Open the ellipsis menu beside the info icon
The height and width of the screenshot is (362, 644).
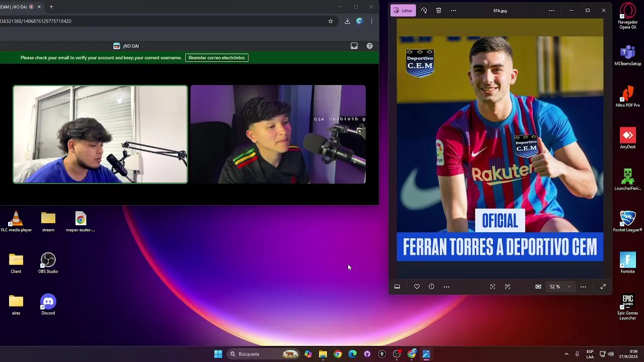point(446,287)
